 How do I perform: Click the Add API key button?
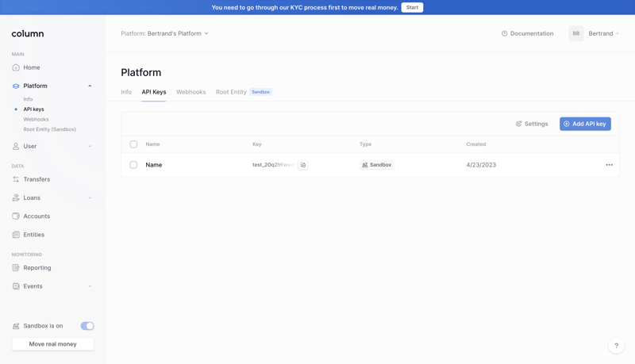585,124
